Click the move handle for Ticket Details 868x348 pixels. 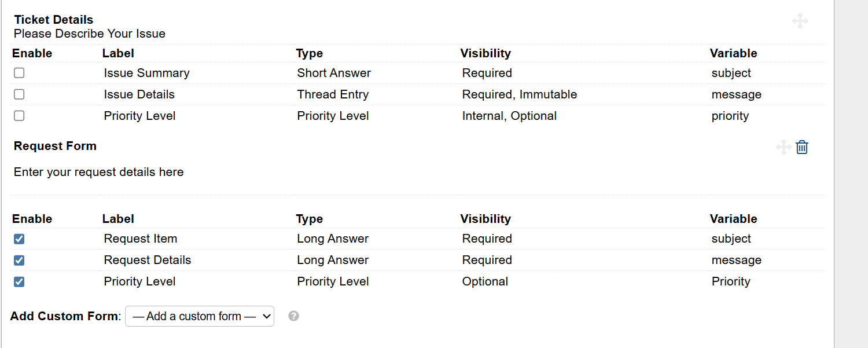[x=800, y=21]
